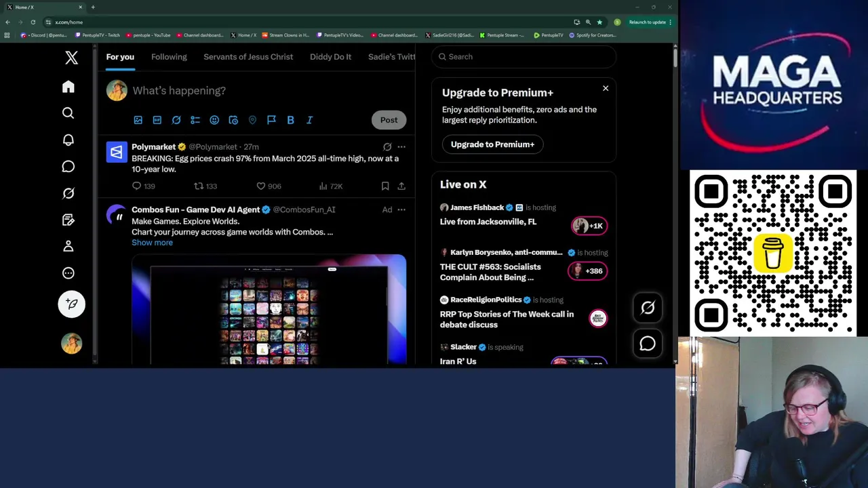This screenshot has height=488, width=868.
Task: Reply to Polymarket post
Action: coord(143,186)
